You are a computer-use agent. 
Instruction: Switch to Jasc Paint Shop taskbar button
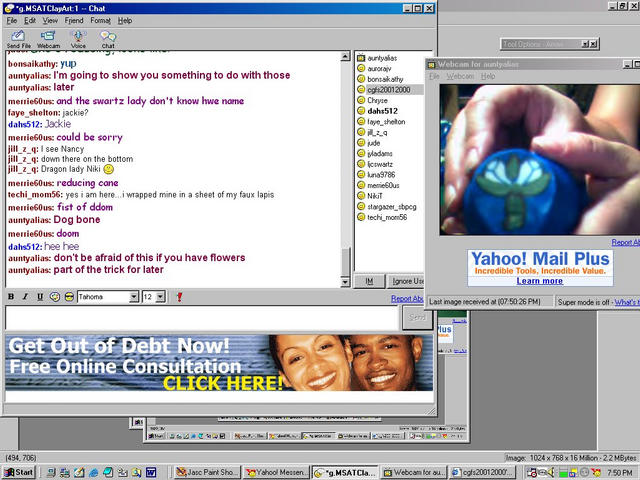coord(207,472)
